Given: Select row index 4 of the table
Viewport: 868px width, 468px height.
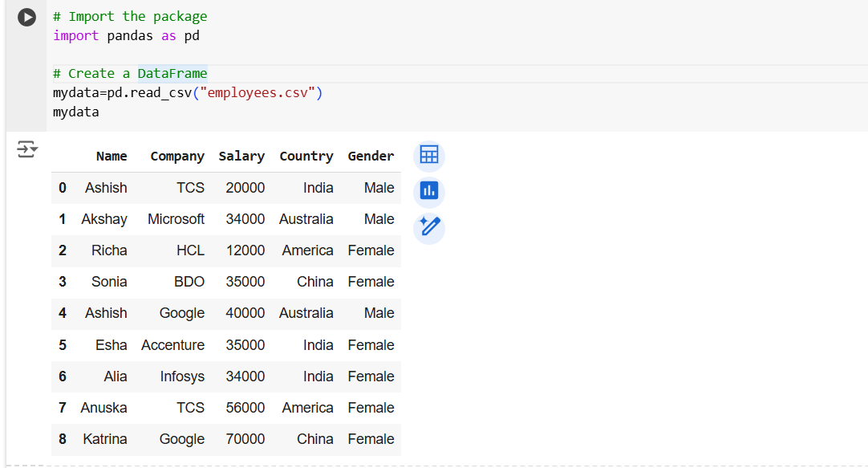Looking at the screenshot, I should coord(63,313).
